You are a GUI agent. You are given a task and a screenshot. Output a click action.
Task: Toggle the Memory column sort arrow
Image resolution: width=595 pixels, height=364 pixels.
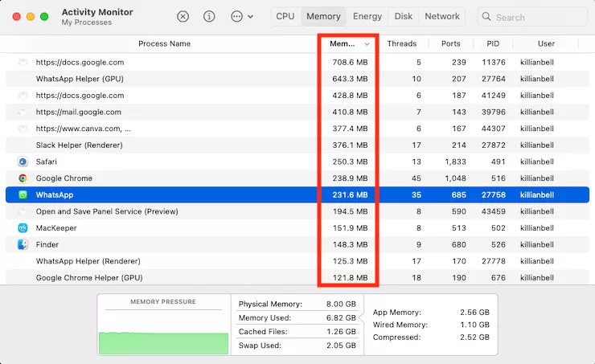click(x=367, y=44)
